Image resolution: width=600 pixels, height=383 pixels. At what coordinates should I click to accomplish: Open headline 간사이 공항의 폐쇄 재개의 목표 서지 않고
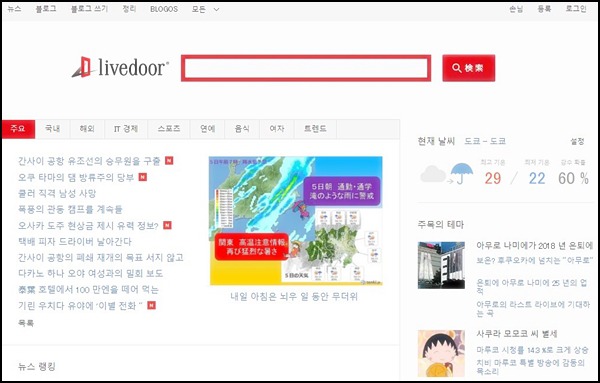[101, 258]
